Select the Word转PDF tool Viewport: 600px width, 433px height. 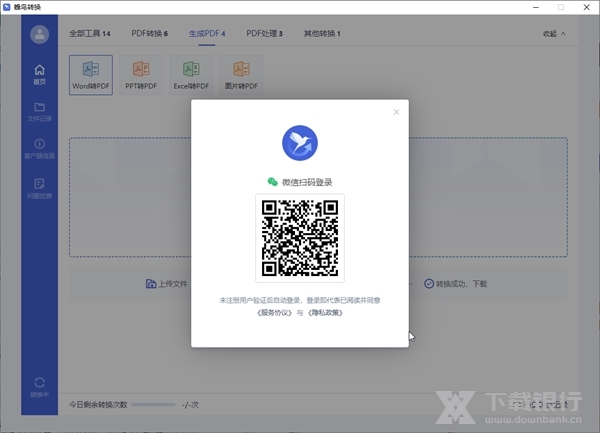tap(91, 73)
